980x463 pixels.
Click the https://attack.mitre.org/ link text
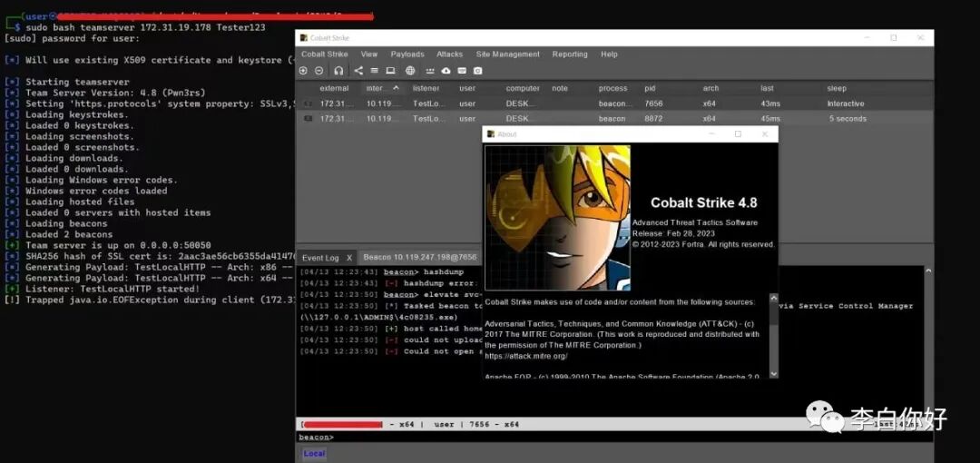click(x=525, y=356)
